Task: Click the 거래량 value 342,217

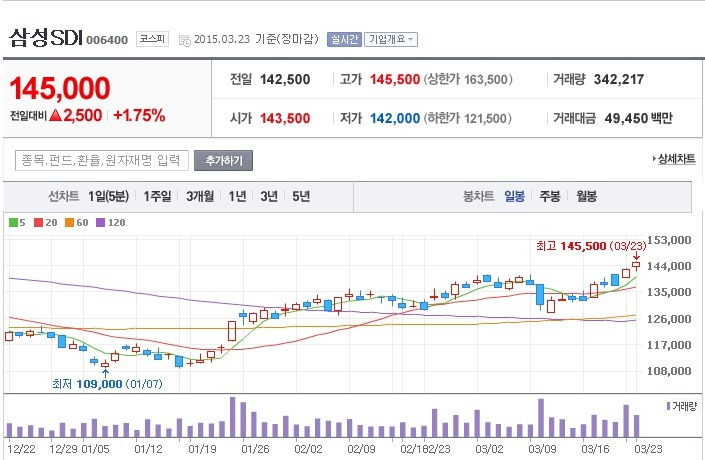Action: [619, 80]
